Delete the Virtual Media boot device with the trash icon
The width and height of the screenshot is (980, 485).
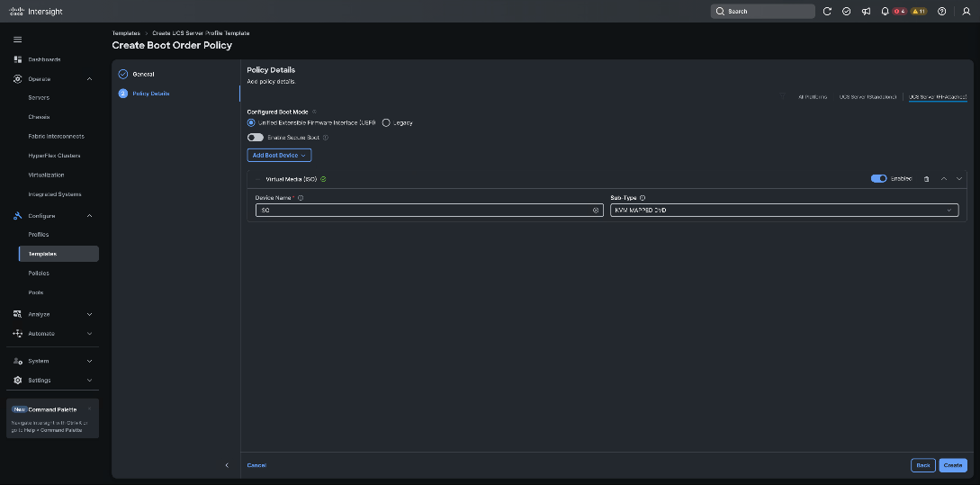pyautogui.click(x=926, y=179)
